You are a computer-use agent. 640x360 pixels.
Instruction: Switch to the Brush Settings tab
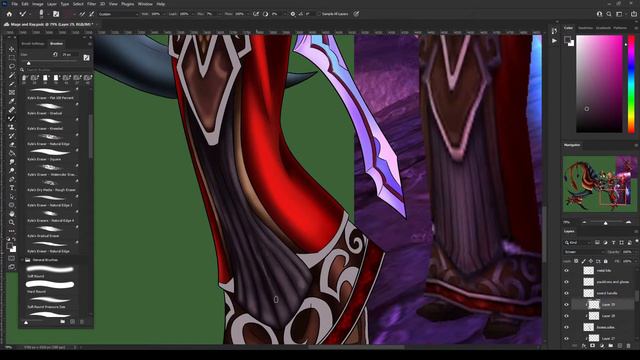click(33, 44)
